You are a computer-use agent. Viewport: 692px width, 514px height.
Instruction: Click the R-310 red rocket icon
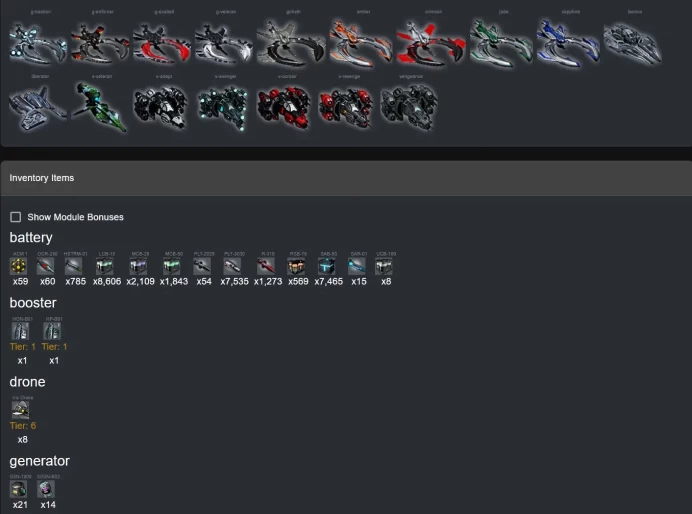click(x=266, y=266)
